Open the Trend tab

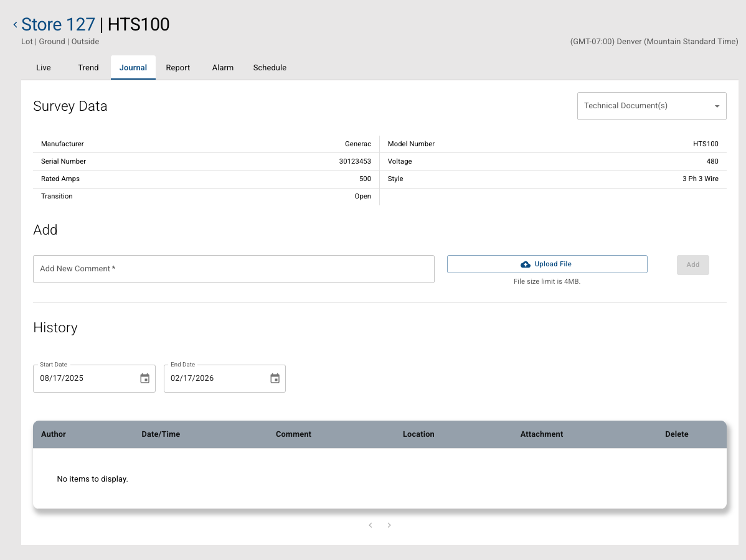coord(88,68)
